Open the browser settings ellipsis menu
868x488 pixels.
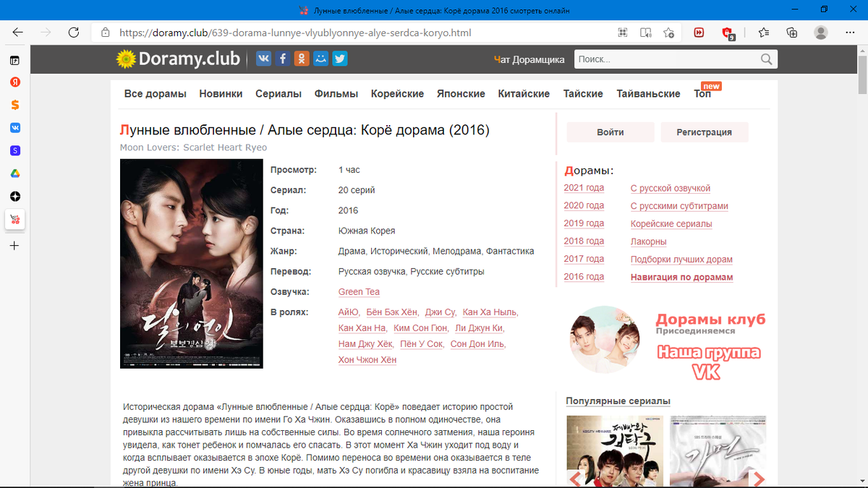(x=849, y=33)
